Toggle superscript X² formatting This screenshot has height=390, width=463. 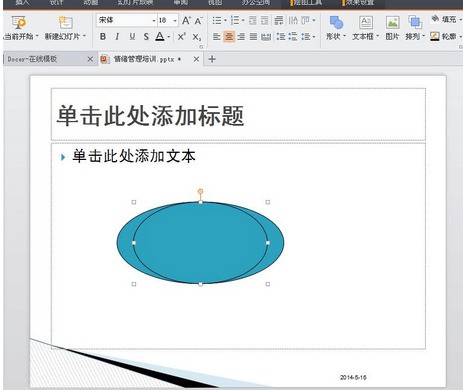tap(182, 36)
